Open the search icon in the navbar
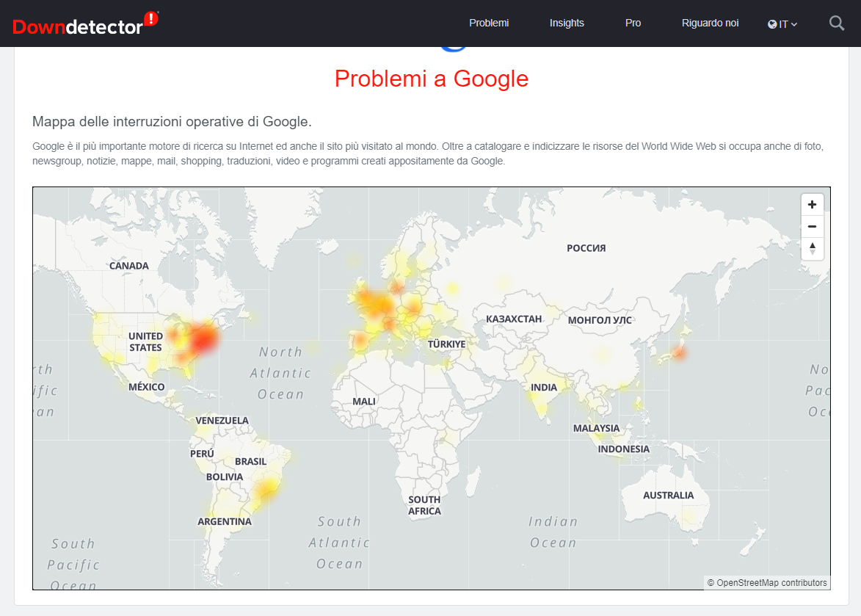Viewport: 861px width, 616px height. tap(836, 23)
